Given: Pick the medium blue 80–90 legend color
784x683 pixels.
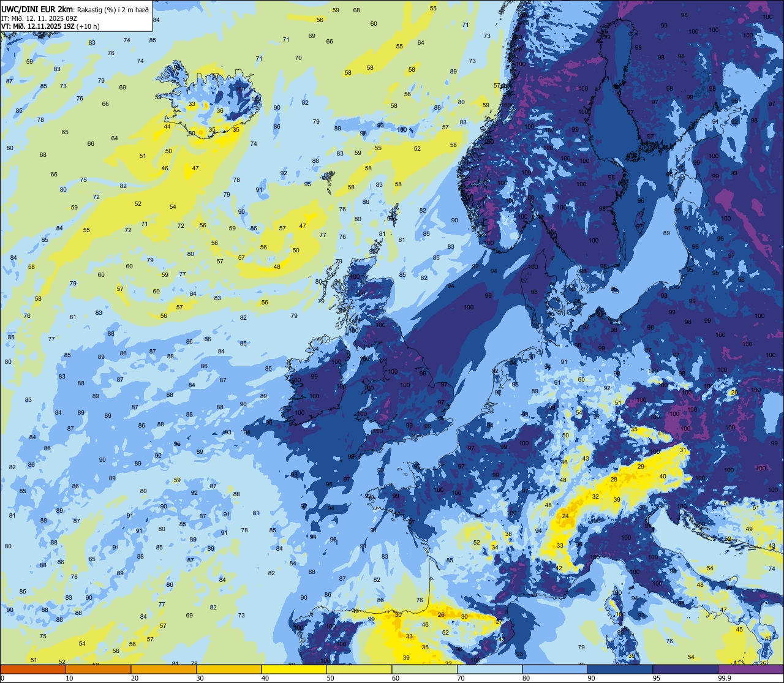Looking at the screenshot, I should pos(555,669).
